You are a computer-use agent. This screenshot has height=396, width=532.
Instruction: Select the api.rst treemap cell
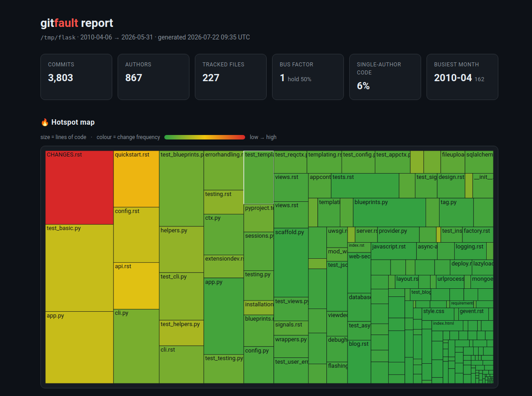(x=136, y=286)
